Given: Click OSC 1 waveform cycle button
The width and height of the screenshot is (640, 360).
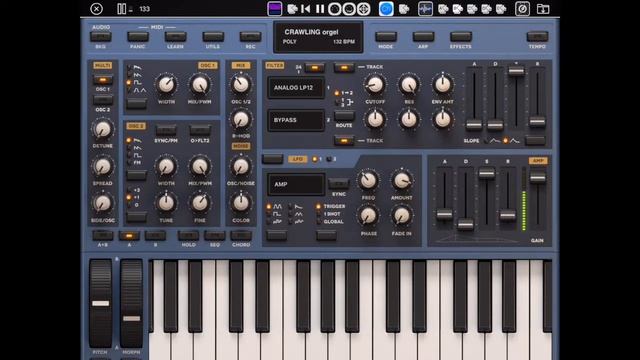Looking at the screenshot, I should (x=136, y=104).
